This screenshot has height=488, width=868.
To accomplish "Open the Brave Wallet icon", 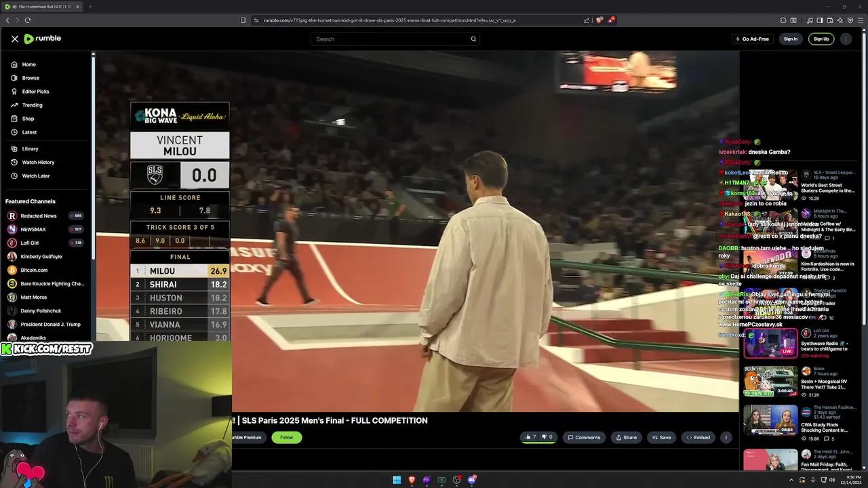I will (830, 20).
